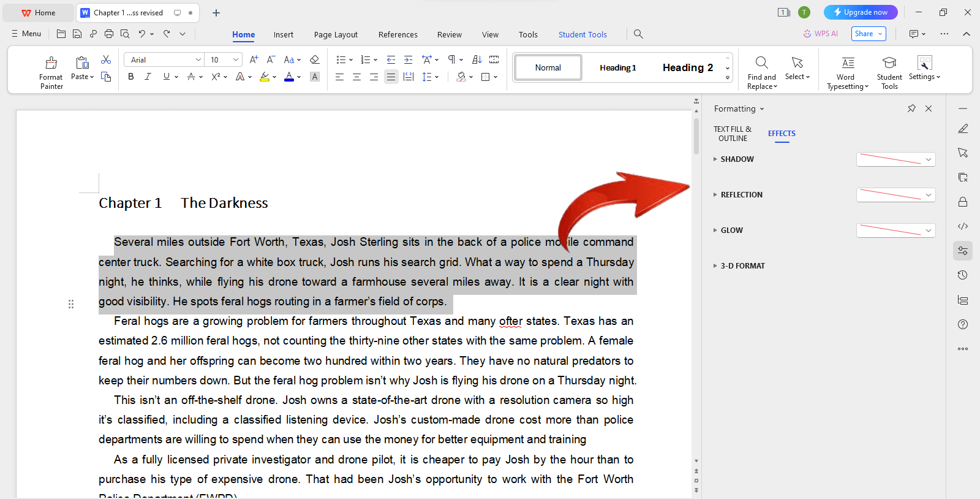
Task: Open the Word Typesetting tool
Action: (x=848, y=63)
